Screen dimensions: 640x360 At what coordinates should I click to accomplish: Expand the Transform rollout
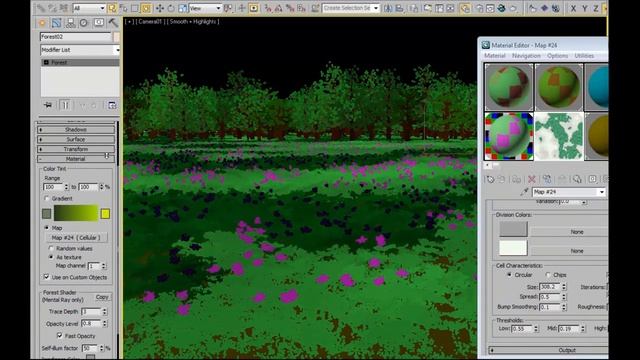point(76,149)
